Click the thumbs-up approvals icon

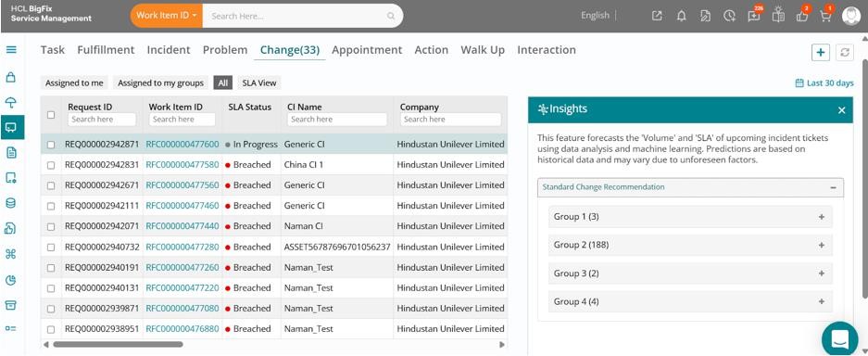coord(801,16)
